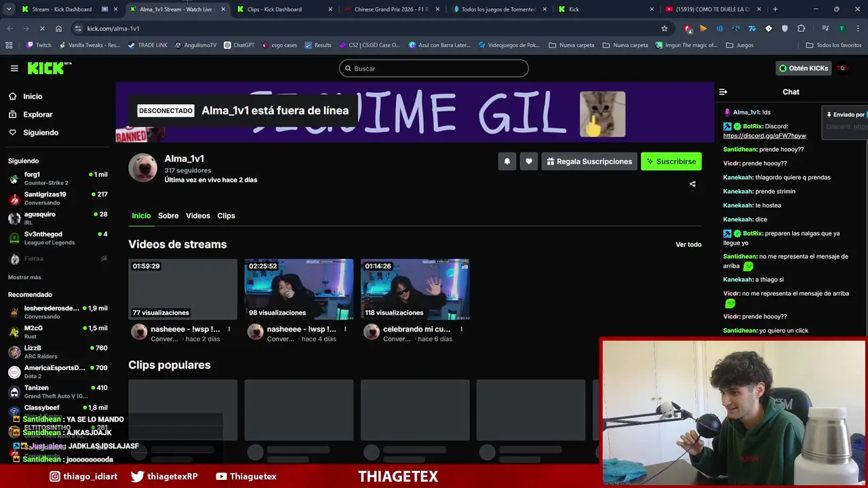
Task: Click the green Suscribirse button
Action: (x=671, y=161)
